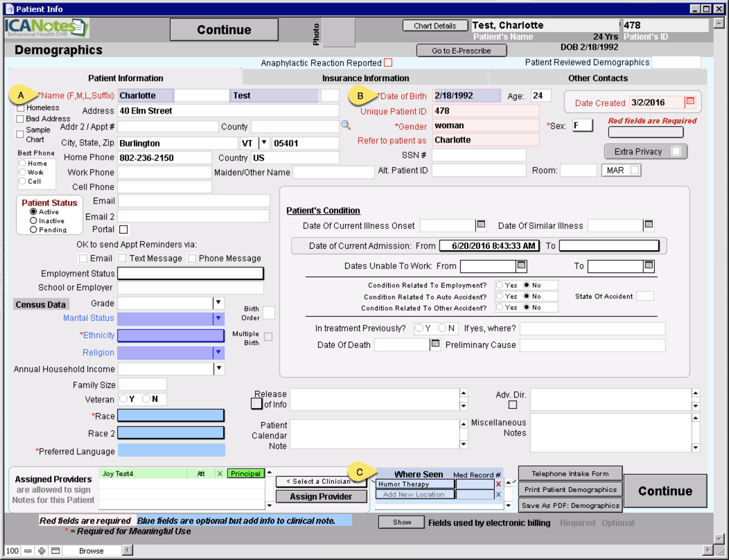Viewport: 729px width, 560px height.
Task: Open the Date Created calendar picker
Action: pyautogui.click(x=690, y=102)
